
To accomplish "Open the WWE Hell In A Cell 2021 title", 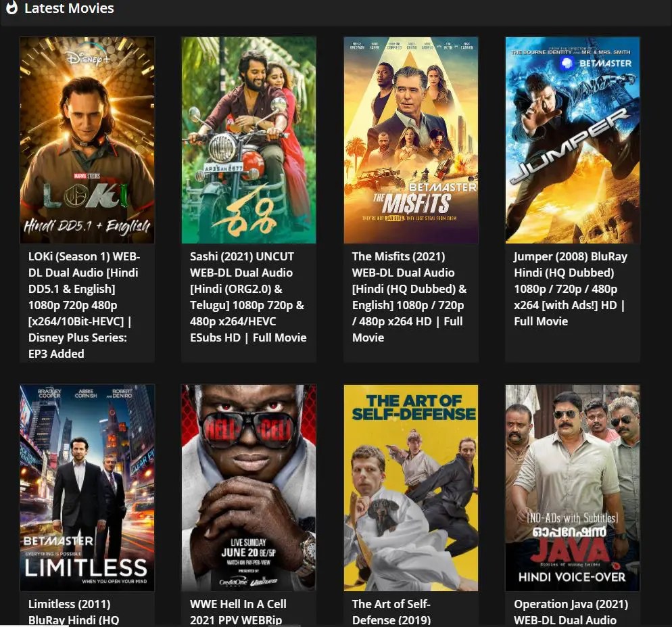I will (238, 612).
